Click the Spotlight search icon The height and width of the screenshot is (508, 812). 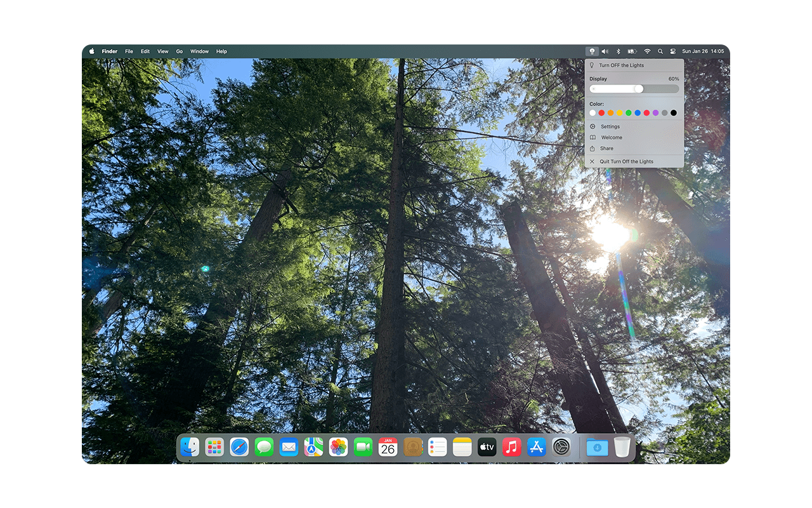[660, 51]
